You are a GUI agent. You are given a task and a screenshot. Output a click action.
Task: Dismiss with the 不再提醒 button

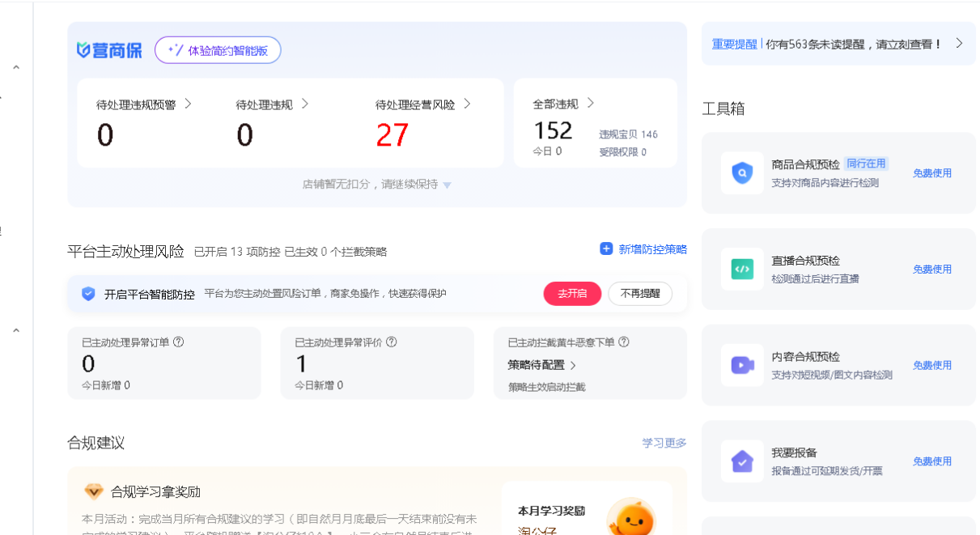point(639,294)
